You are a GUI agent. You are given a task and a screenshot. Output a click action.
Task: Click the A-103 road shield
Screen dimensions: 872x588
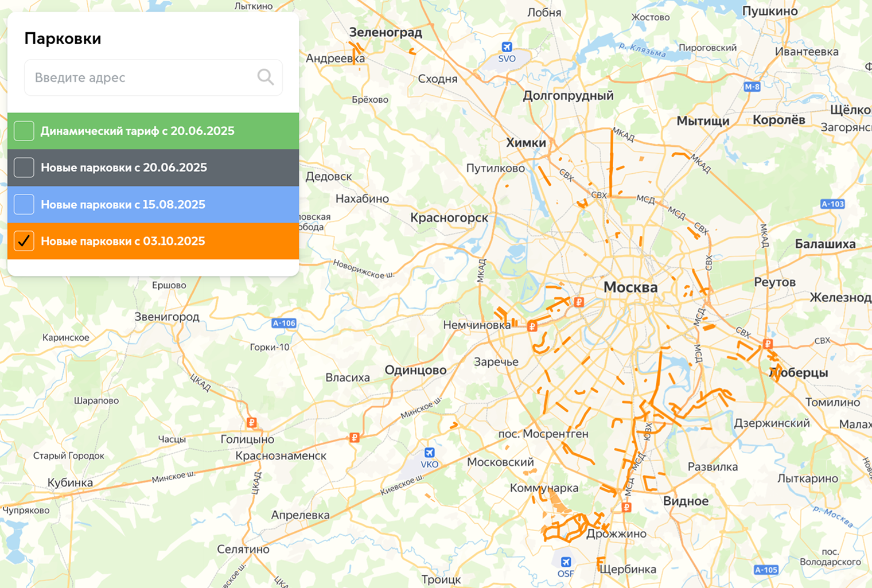pyautogui.click(x=832, y=204)
